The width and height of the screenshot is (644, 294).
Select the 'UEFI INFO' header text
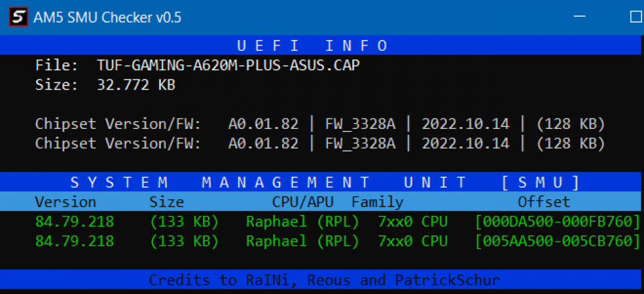click(x=312, y=45)
